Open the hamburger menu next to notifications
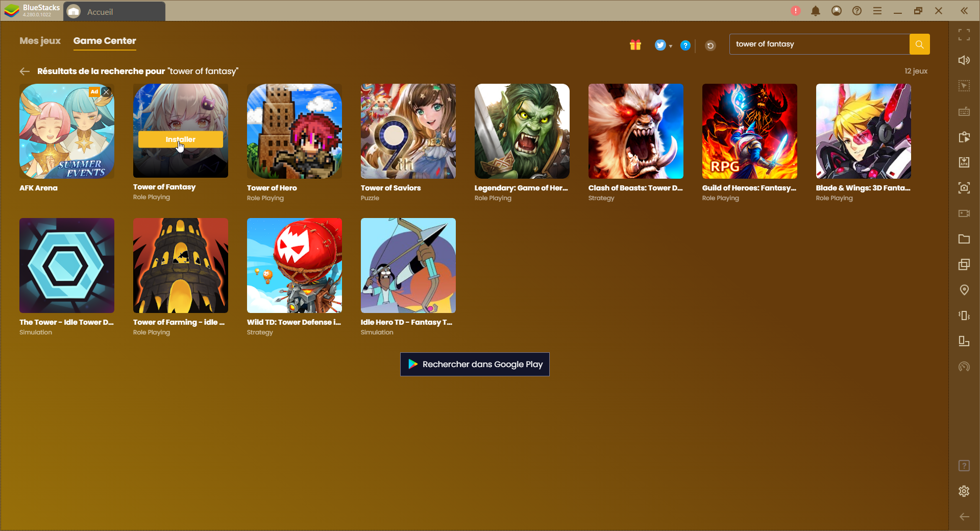 [877, 10]
